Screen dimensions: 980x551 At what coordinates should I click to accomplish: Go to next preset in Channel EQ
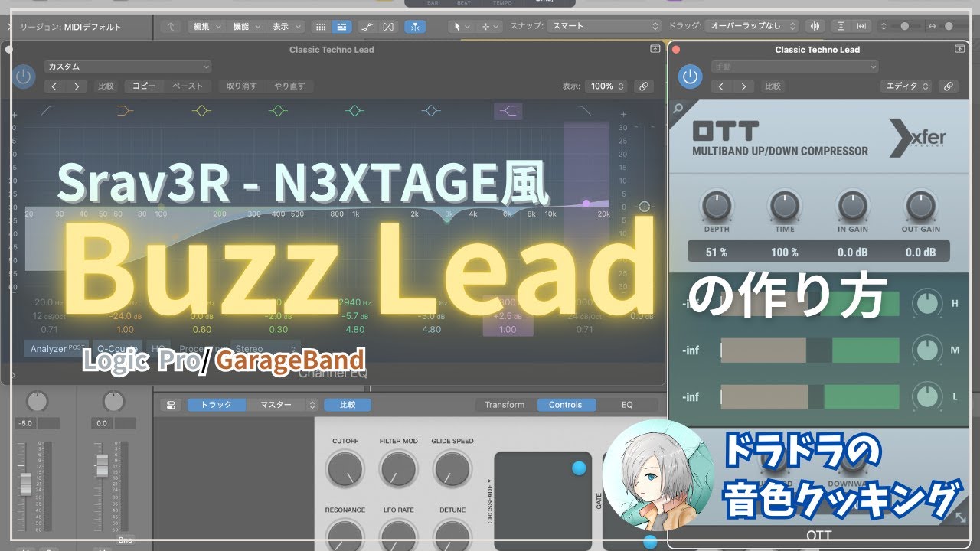tap(76, 86)
